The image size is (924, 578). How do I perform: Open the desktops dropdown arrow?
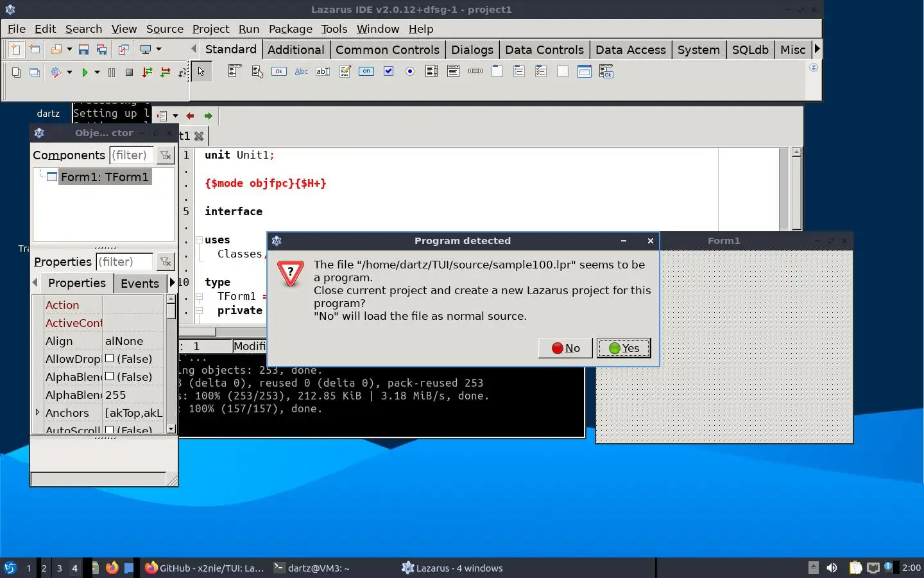pyautogui.click(x=158, y=49)
